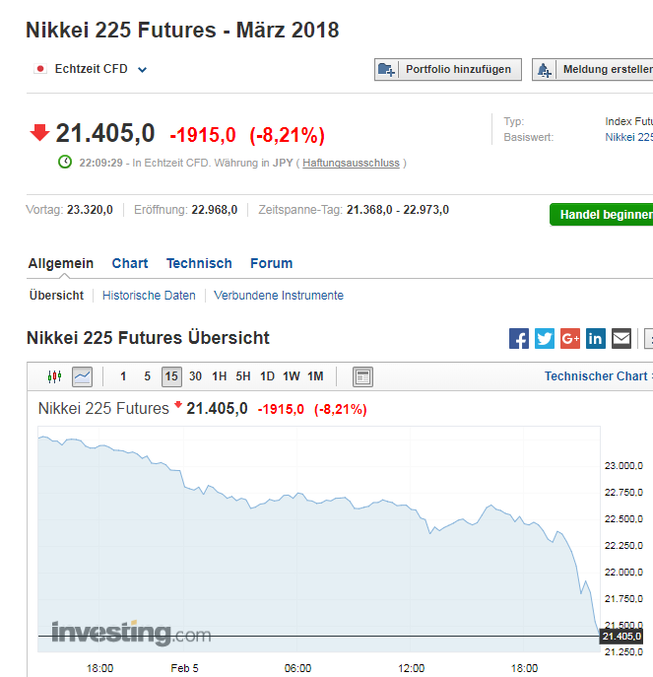Open Historische Daten link
The width and height of the screenshot is (653, 677).
[x=149, y=295]
